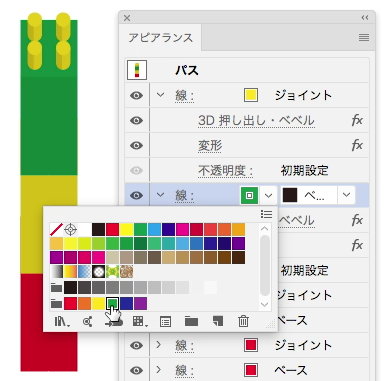Hide the red 線 ベース stroke
390x381 pixels.
coord(136,370)
